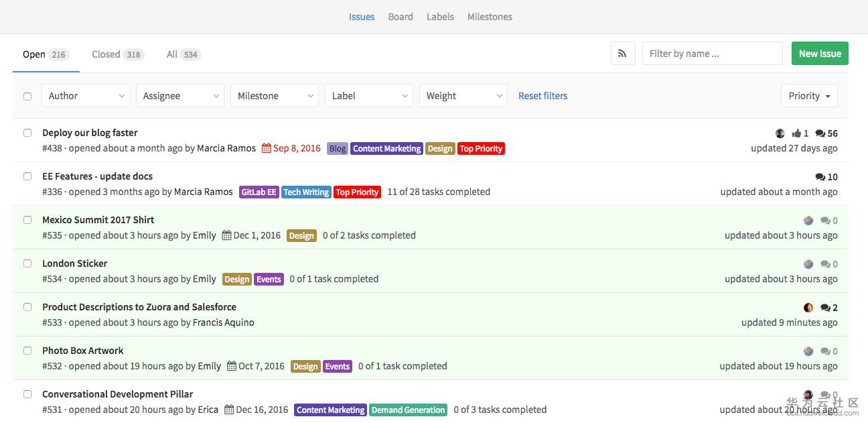Open the Mexico Summit 2017 Shirt issue
This screenshot has height=423, width=868.
tap(98, 220)
